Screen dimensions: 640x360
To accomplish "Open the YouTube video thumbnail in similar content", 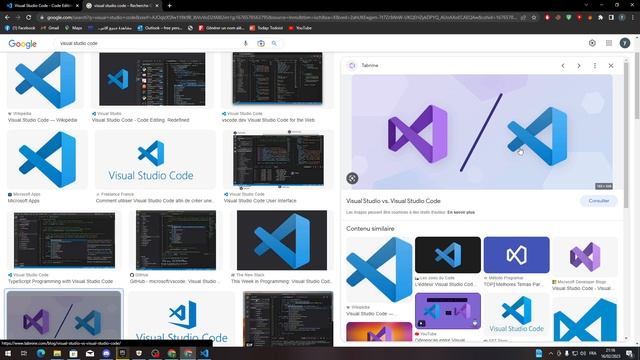I will [x=448, y=311].
